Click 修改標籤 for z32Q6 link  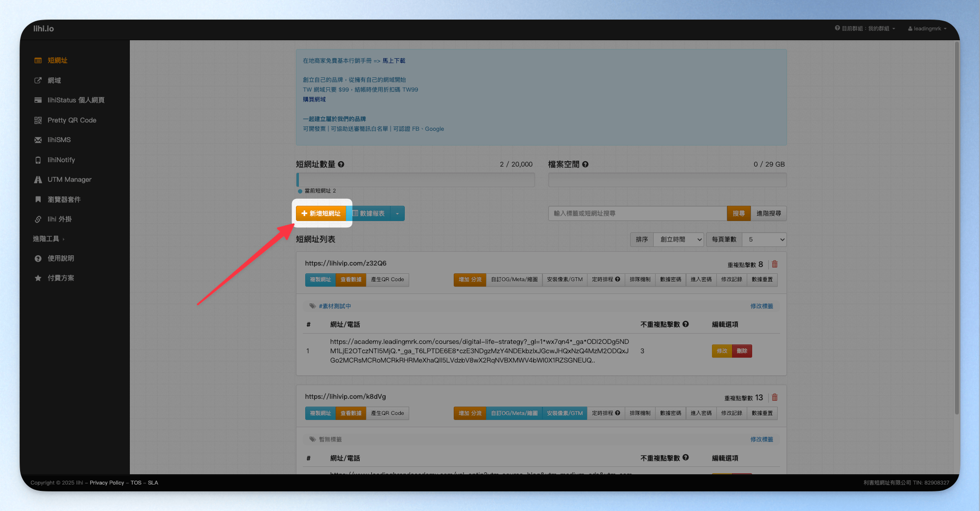[761, 306]
